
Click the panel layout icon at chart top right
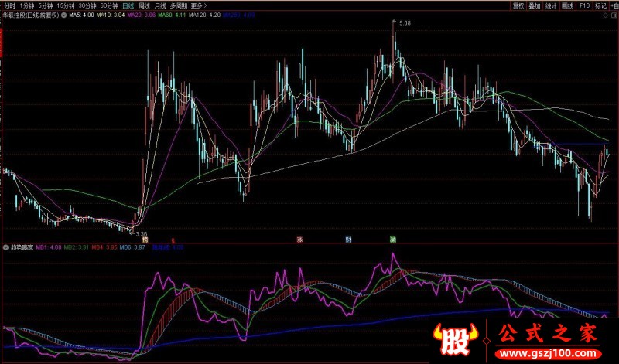tap(614, 15)
